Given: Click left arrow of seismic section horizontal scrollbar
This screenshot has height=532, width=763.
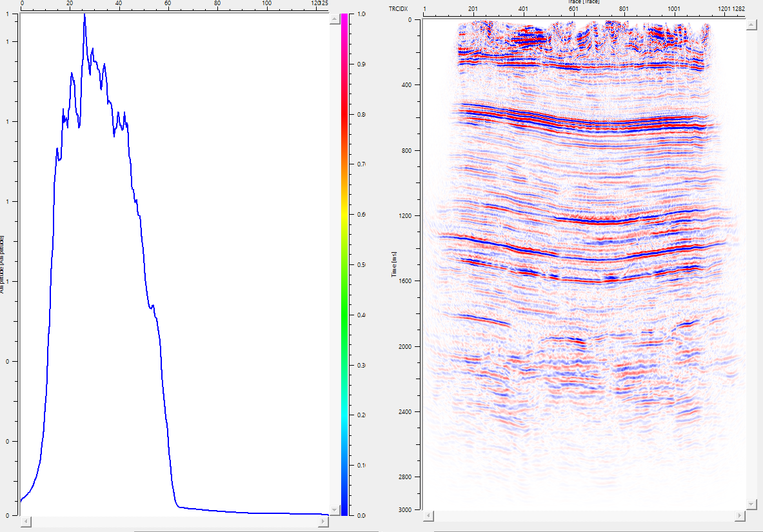Looking at the screenshot, I should tap(429, 515).
